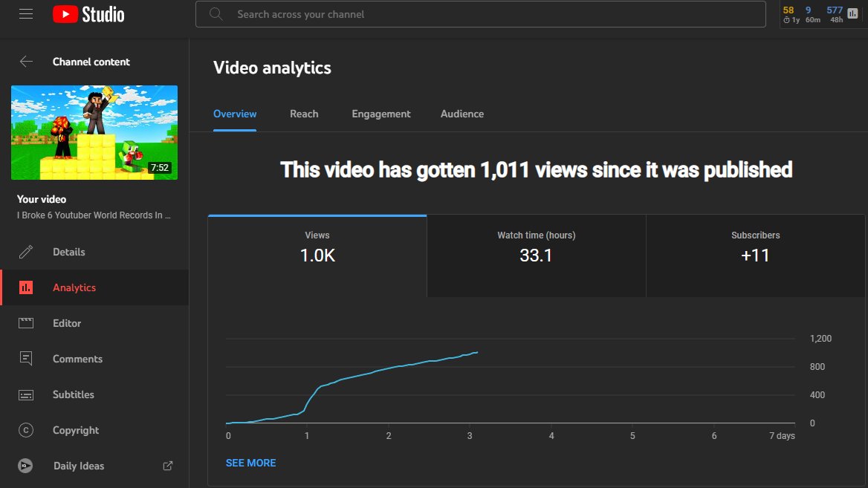Click the 33.1 watch time value

536,256
